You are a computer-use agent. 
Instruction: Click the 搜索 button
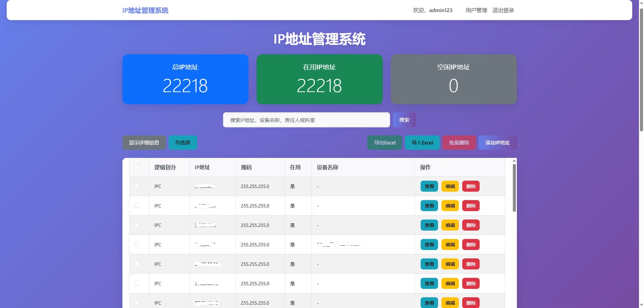coord(404,120)
